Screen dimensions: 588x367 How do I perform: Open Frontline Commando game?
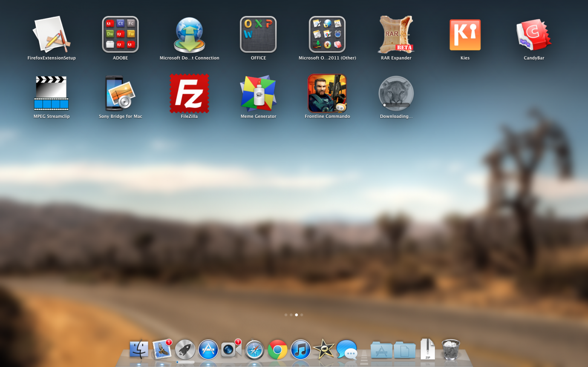[x=327, y=94]
